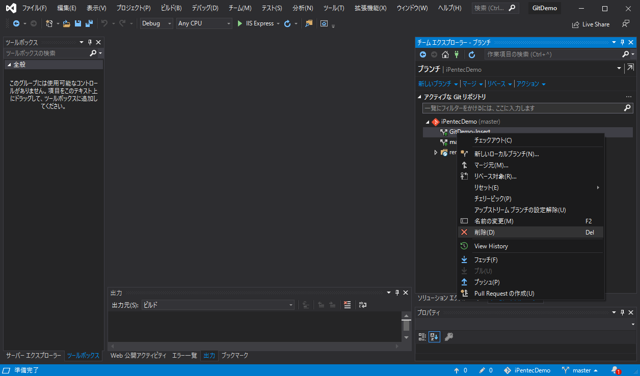Viewport: 640px width, 376px height.
Task: Choose チェリーピック(P) menu entry
Action: pos(530,199)
